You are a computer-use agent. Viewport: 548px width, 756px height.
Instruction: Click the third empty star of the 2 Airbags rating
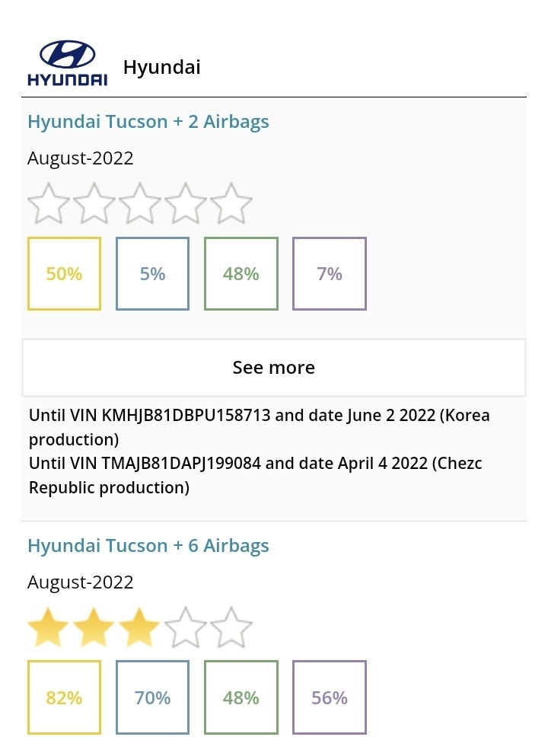(140, 203)
